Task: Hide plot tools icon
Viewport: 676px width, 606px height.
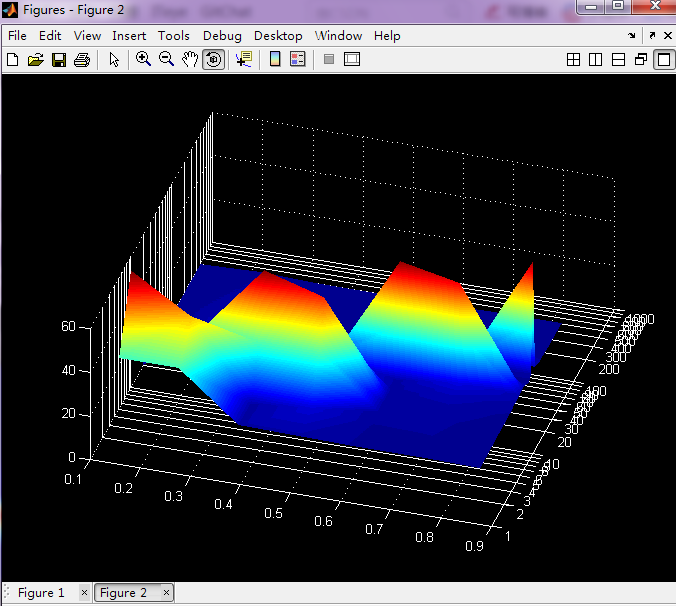Action: tap(329, 59)
